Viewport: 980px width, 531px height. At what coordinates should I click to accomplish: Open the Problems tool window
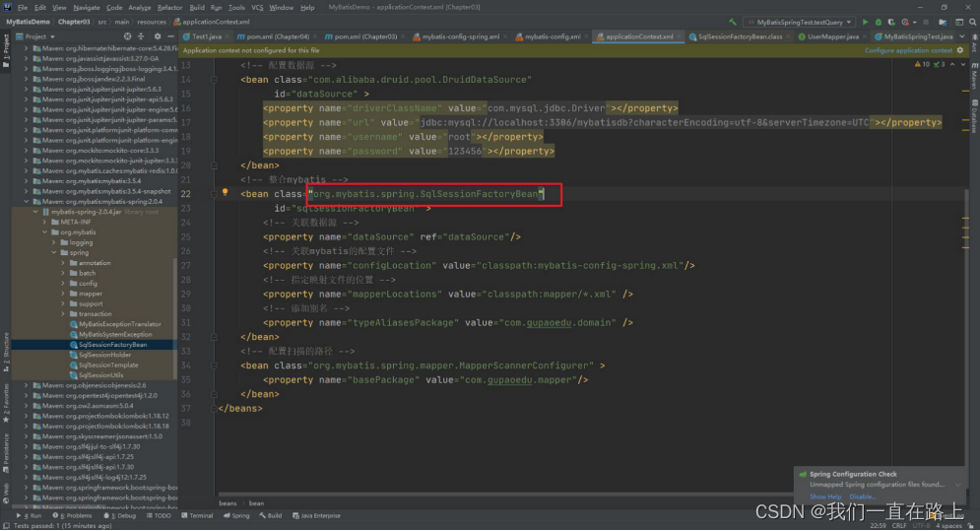tap(72, 516)
